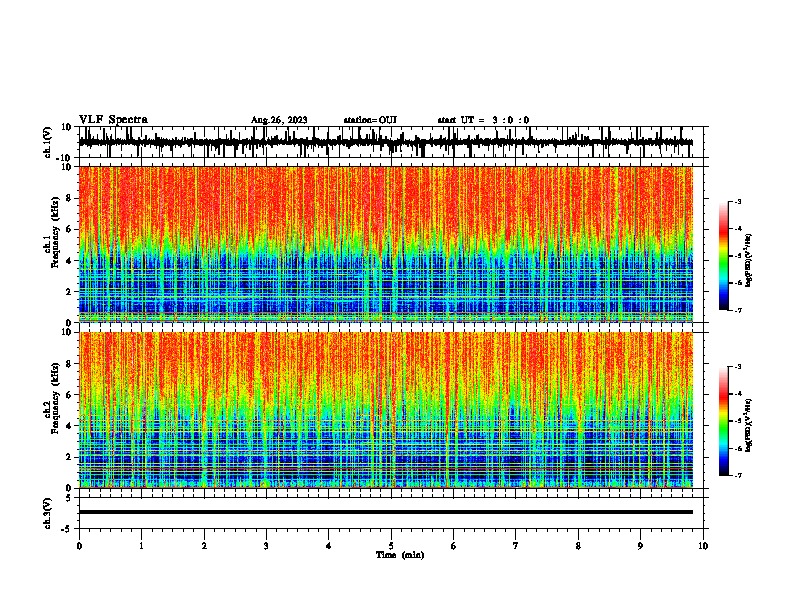
Task: Click the "-3" label on ch.2 colorbar
Action: [737, 367]
